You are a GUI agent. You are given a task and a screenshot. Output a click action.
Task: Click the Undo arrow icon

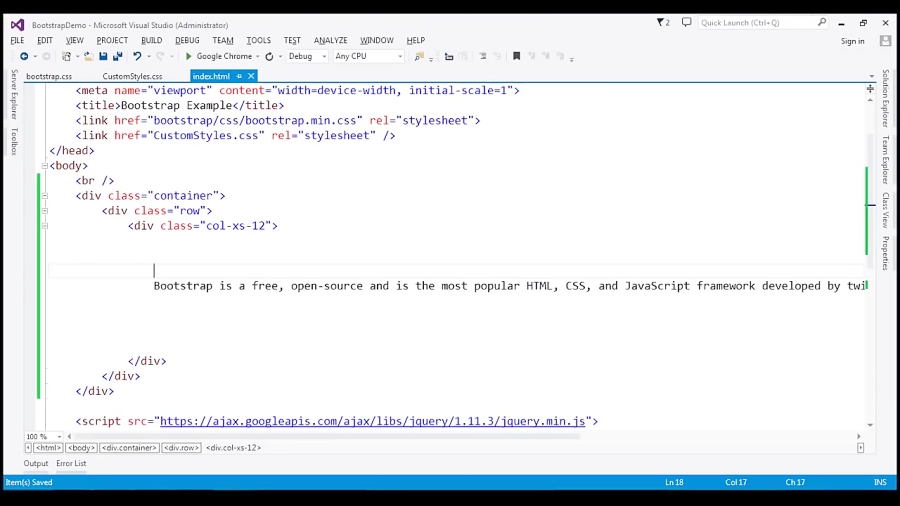pyautogui.click(x=137, y=57)
